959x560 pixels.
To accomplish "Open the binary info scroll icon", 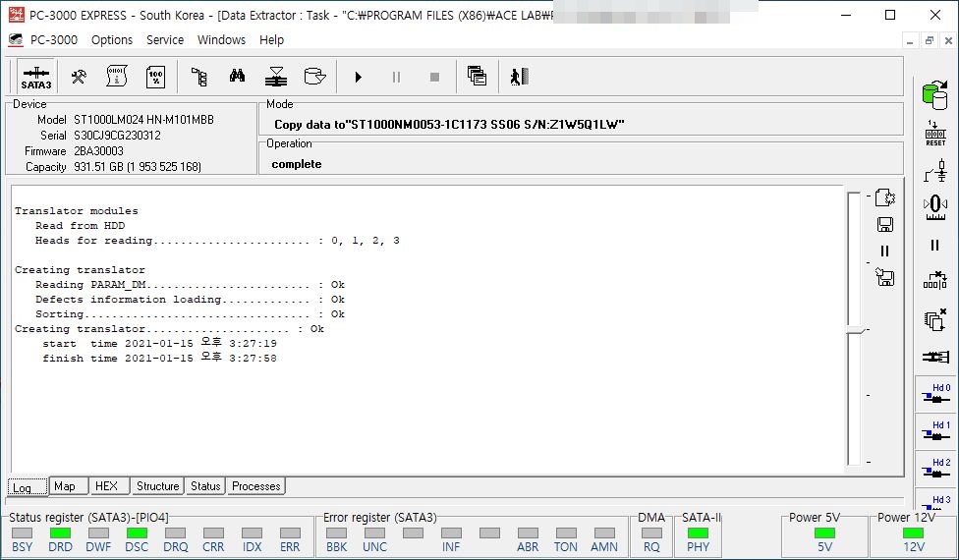I will click(117, 77).
